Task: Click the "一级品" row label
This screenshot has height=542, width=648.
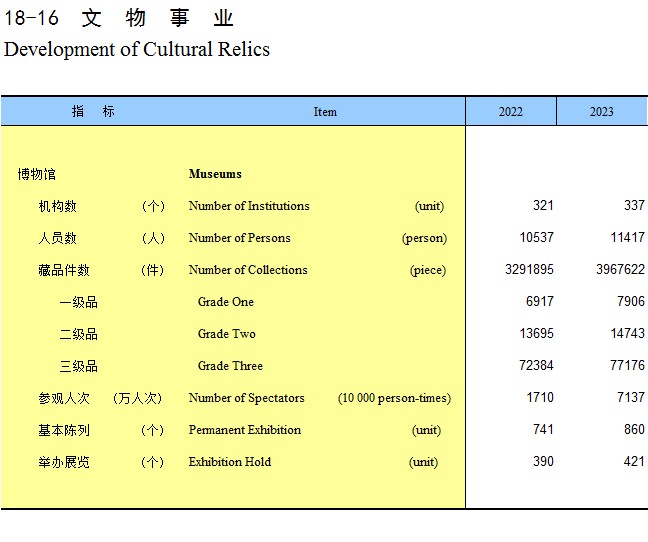Action: click(79, 302)
